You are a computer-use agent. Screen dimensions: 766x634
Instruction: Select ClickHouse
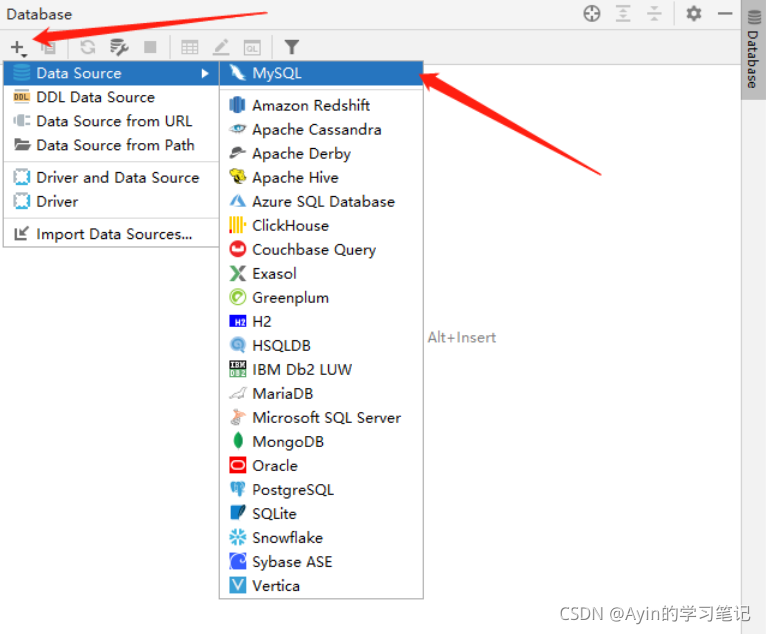pos(321,225)
